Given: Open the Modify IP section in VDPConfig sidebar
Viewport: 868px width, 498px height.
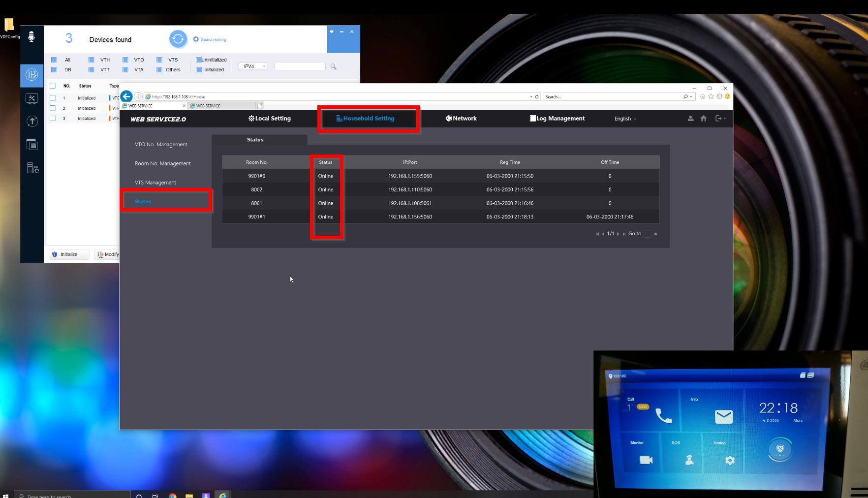Looking at the screenshot, I should pyautogui.click(x=31, y=75).
